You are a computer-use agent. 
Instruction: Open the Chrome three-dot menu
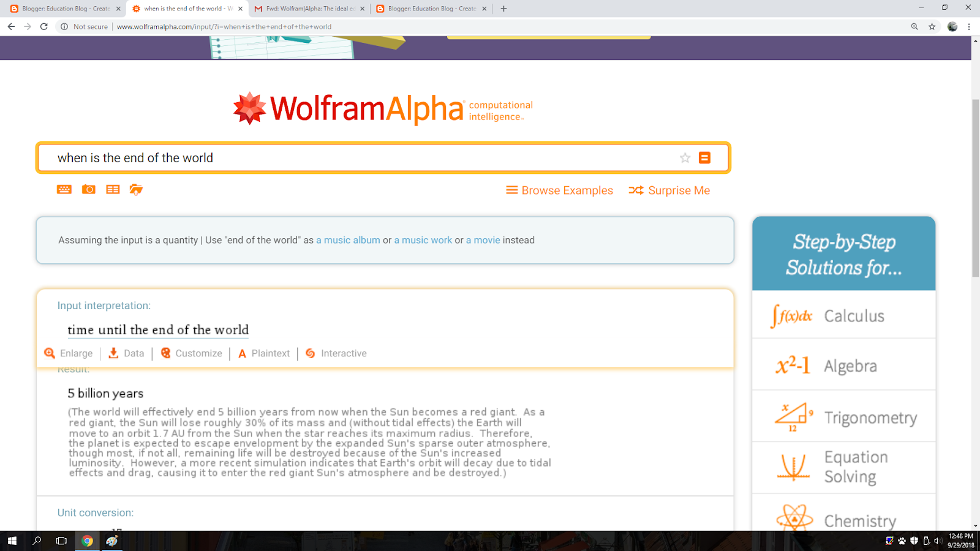coord(969,26)
